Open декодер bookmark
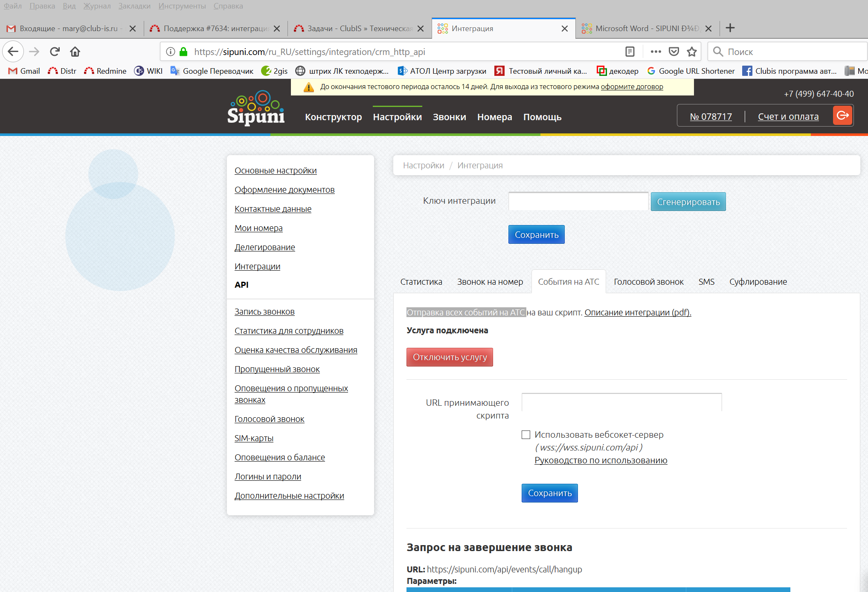Screen dimensions: 868x592 click(618, 71)
